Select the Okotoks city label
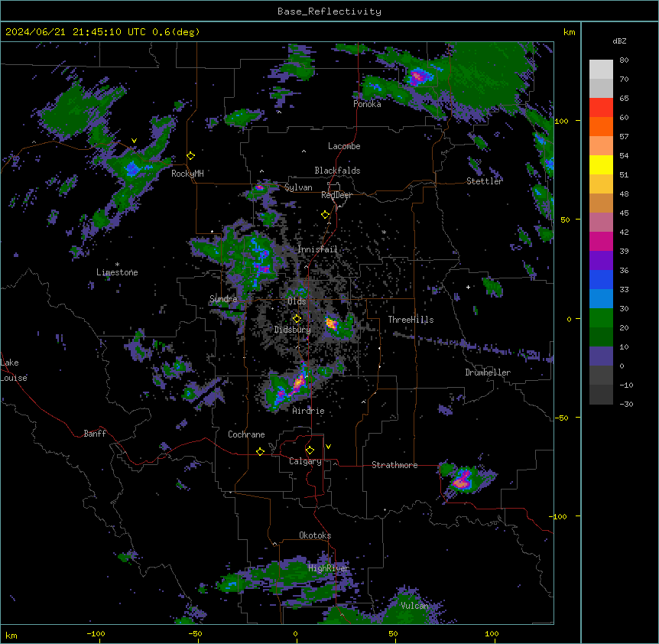 point(315,535)
